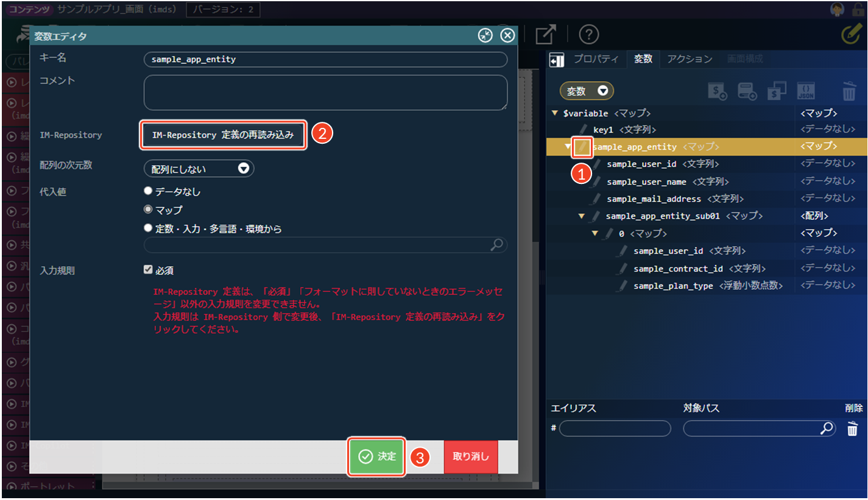The height and width of the screenshot is (500, 868).
Task: Collapse the sample_app_entity_sub01 tree node
Action: 581,216
